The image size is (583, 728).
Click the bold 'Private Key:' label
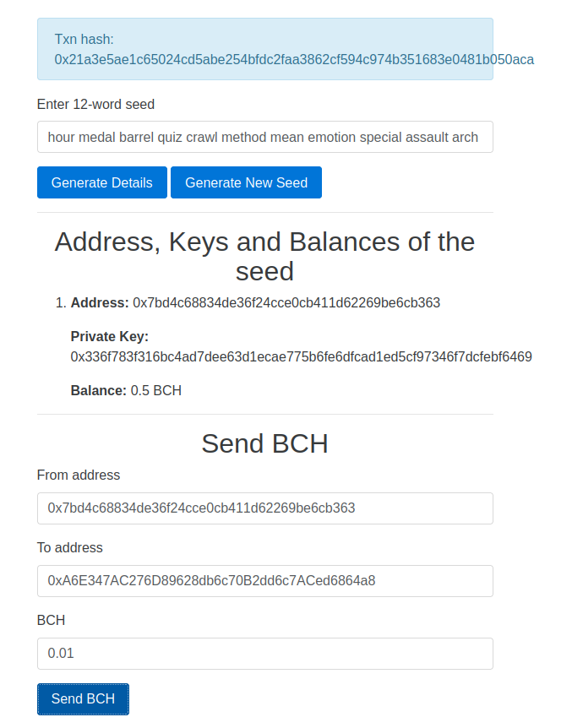110,336
